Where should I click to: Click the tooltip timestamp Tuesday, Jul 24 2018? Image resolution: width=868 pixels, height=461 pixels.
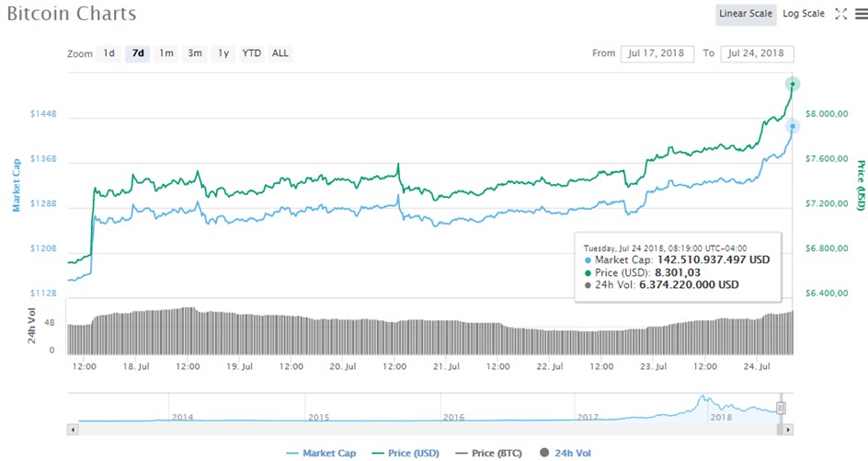pyautogui.click(x=665, y=248)
